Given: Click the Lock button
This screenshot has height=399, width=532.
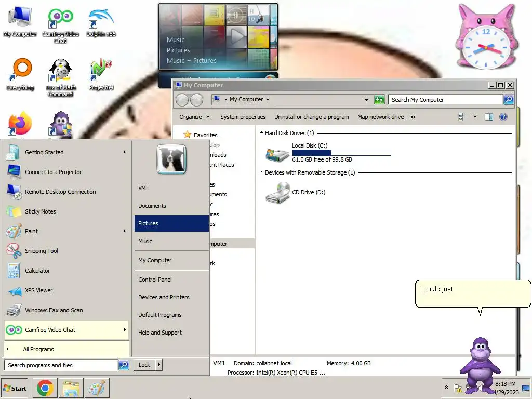Looking at the screenshot, I should pyautogui.click(x=144, y=365).
